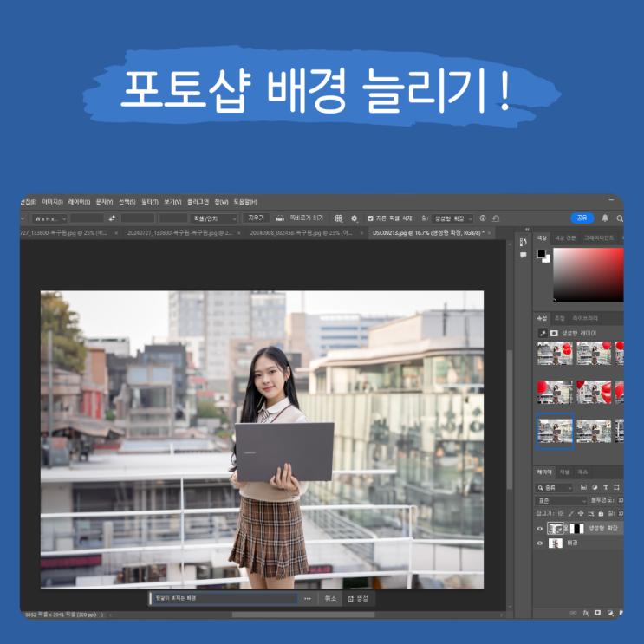Toggle lock all padlock icon
Viewport: 644px width, 644px height.
(601, 513)
